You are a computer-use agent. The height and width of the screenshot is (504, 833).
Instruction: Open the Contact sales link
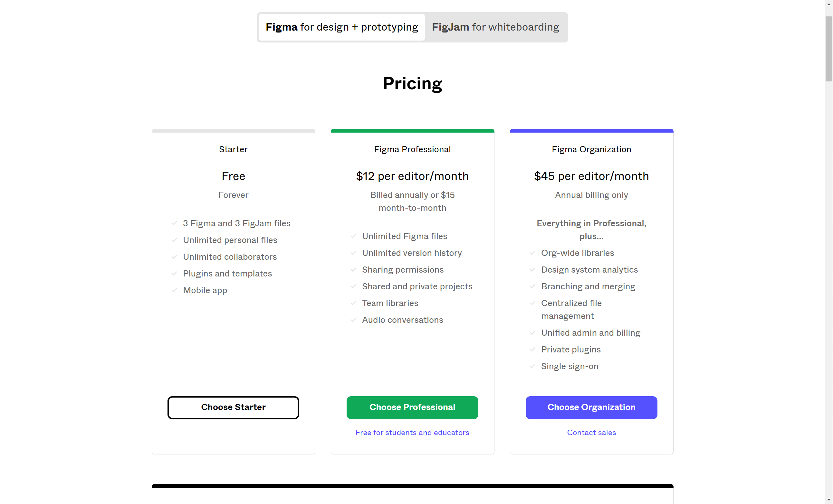click(x=591, y=432)
